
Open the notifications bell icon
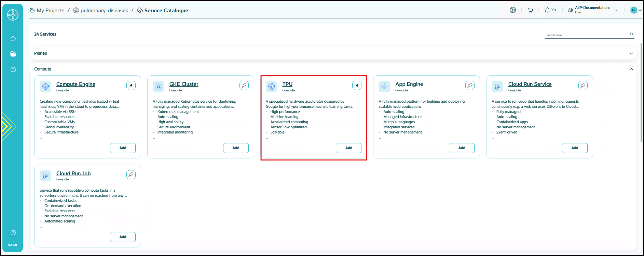547,10
